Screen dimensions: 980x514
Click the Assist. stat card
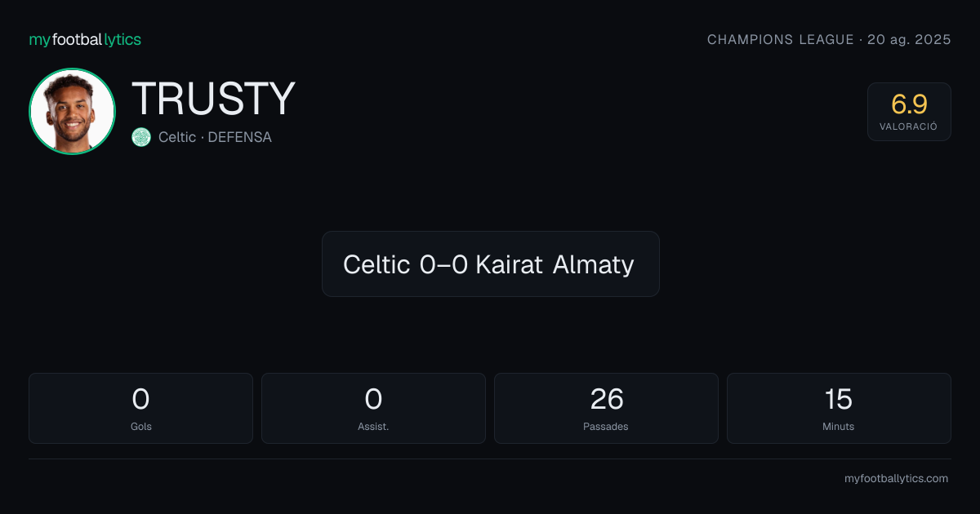pyautogui.click(x=373, y=408)
